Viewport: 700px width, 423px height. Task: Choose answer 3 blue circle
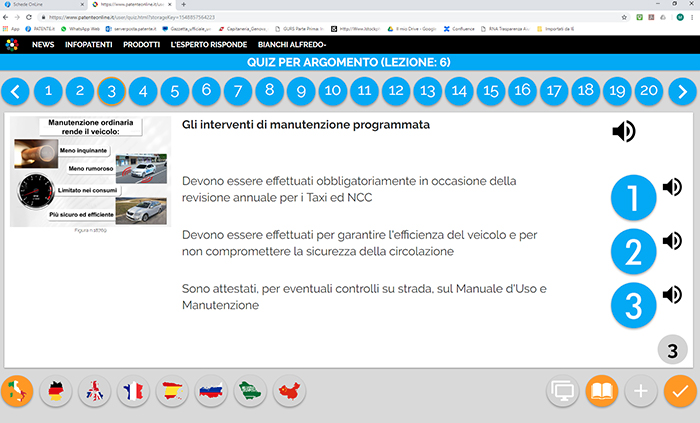[633, 305]
